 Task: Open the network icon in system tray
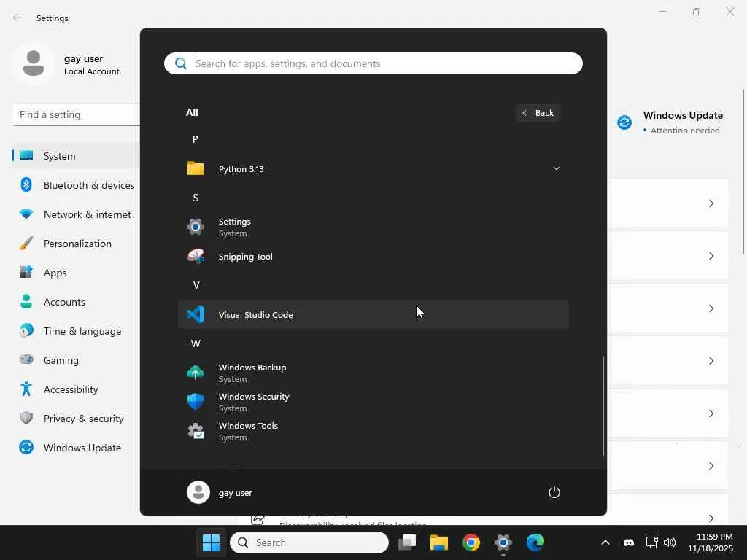coord(651,542)
